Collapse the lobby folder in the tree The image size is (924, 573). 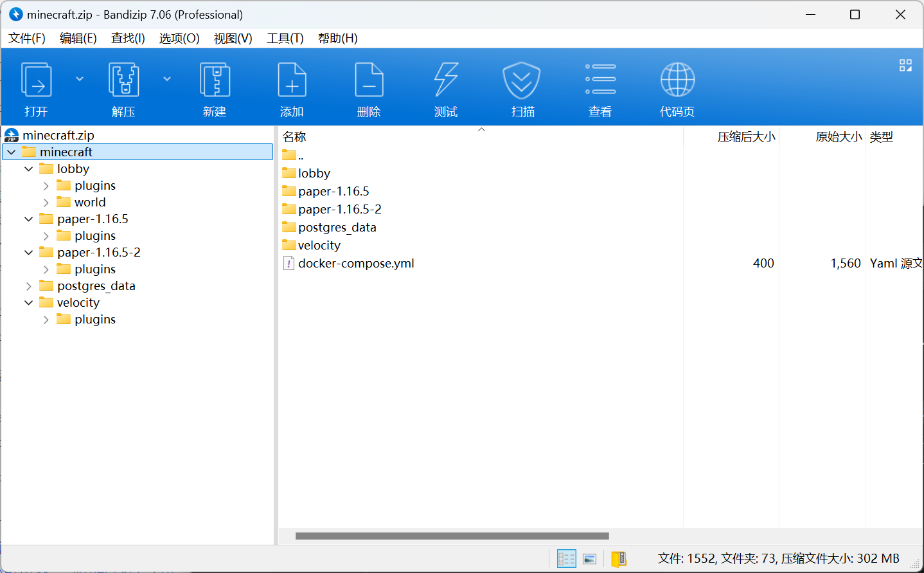coord(29,169)
